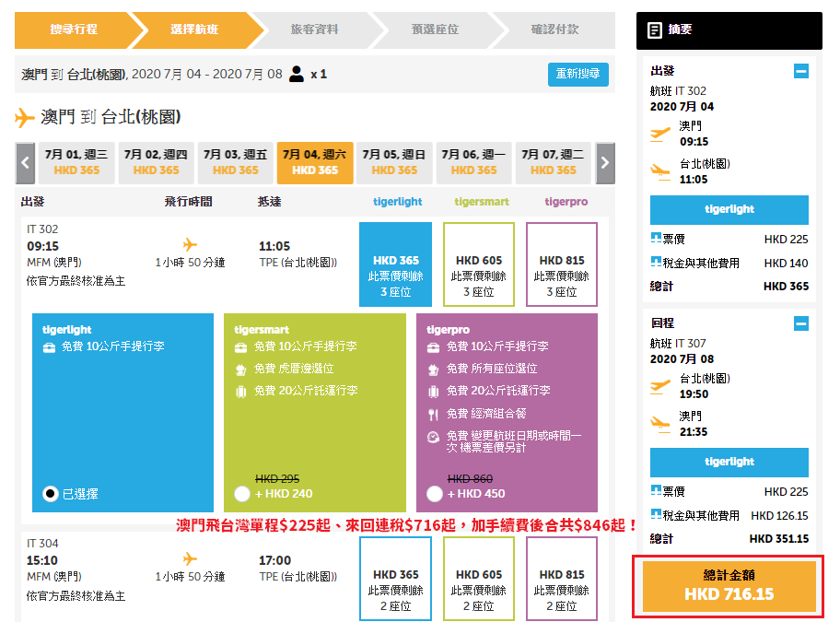Click the 航班 IT 307 summary text
The height and width of the screenshot is (622, 840).
[678, 344]
